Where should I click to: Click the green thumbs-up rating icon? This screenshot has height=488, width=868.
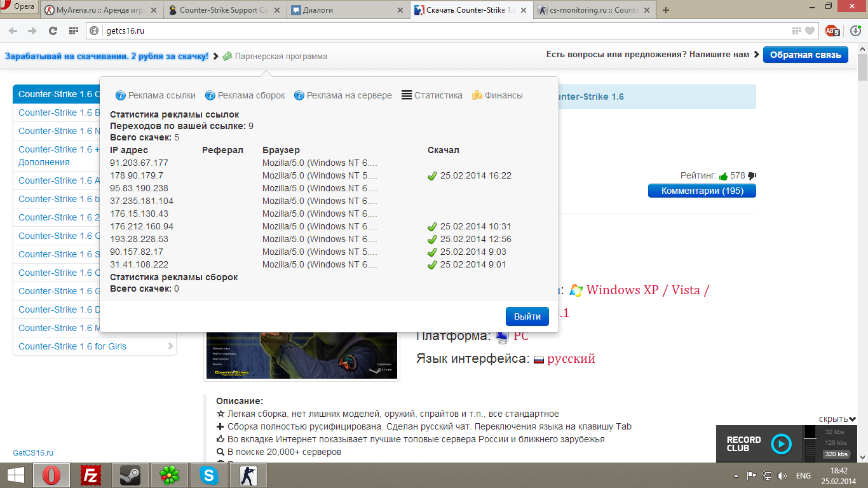pos(723,176)
